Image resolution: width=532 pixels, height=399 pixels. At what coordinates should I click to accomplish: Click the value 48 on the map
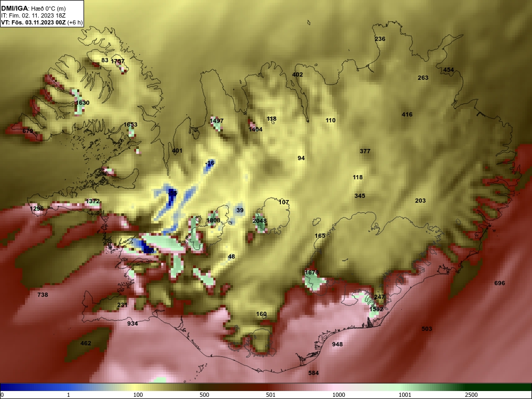(231, 256)
